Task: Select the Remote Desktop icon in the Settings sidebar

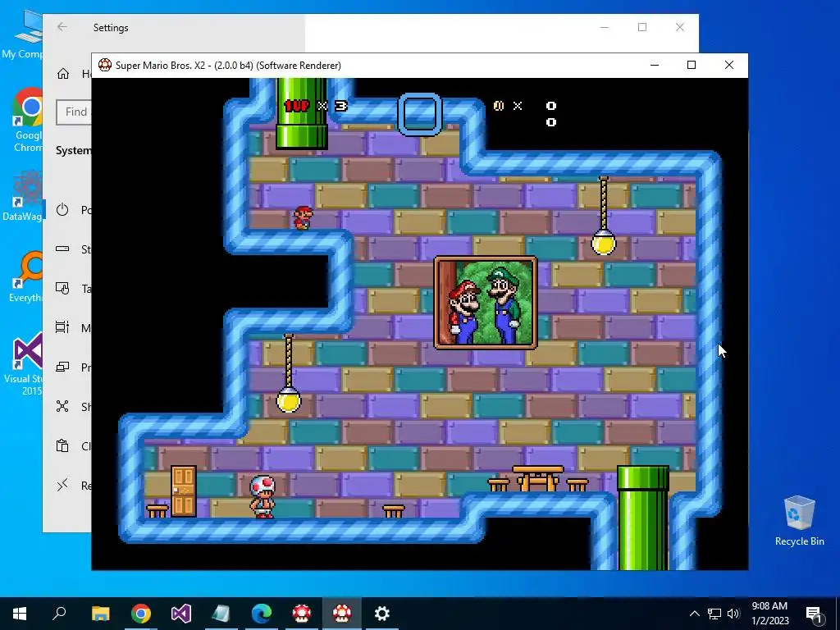Action: click(x=62, y=485)
